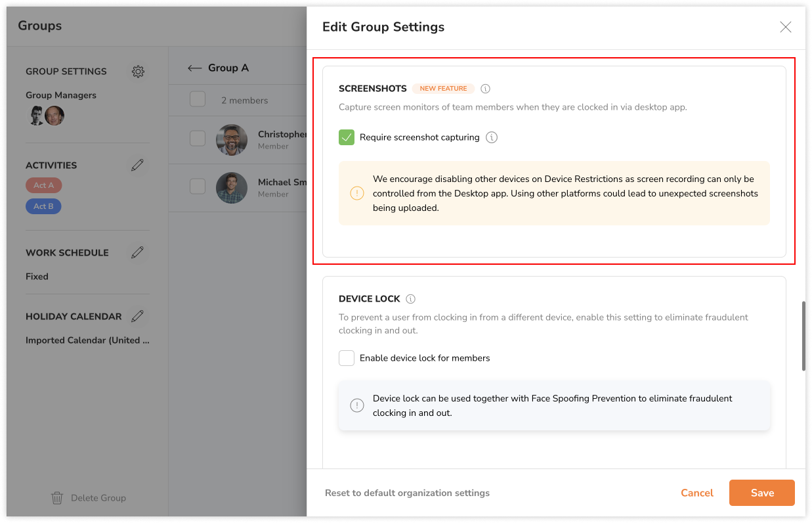Image resolution: width=812 pixels, height=523 pixels.
Task: Save the group settings
Action: (761, 493)
